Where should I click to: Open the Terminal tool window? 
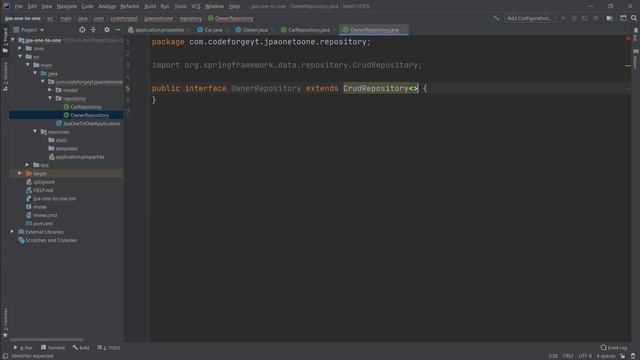pyautogui.click(x=53, y=348)
